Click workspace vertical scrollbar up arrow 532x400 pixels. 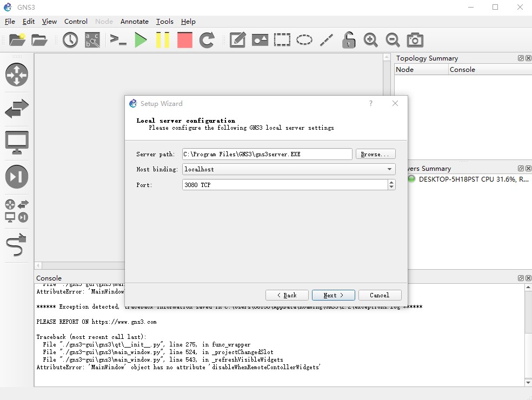[x=387, y=57]
